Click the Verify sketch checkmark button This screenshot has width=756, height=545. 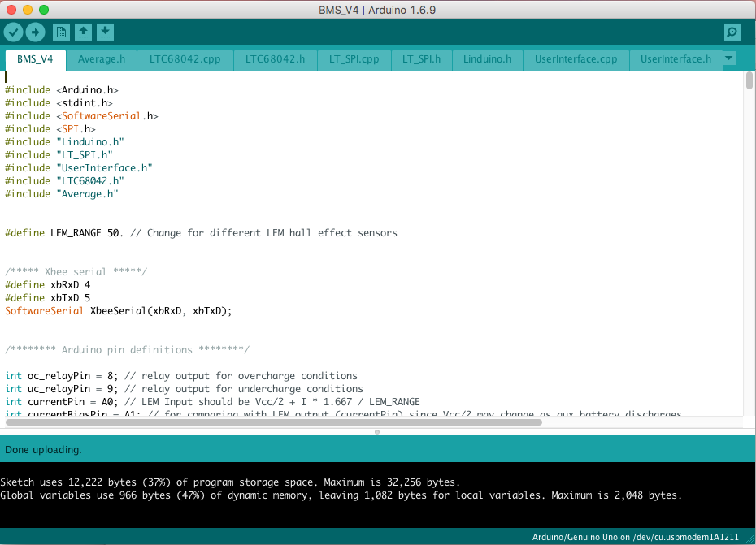coord(14,32)
